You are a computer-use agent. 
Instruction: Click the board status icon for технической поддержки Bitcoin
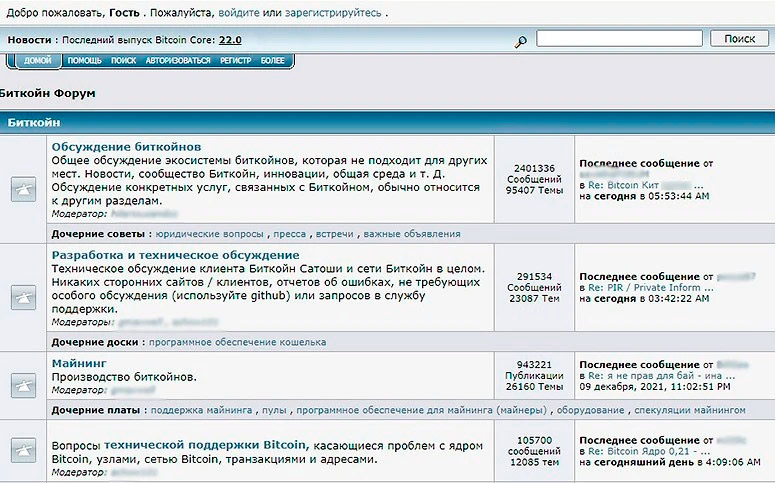coord(23,453)
